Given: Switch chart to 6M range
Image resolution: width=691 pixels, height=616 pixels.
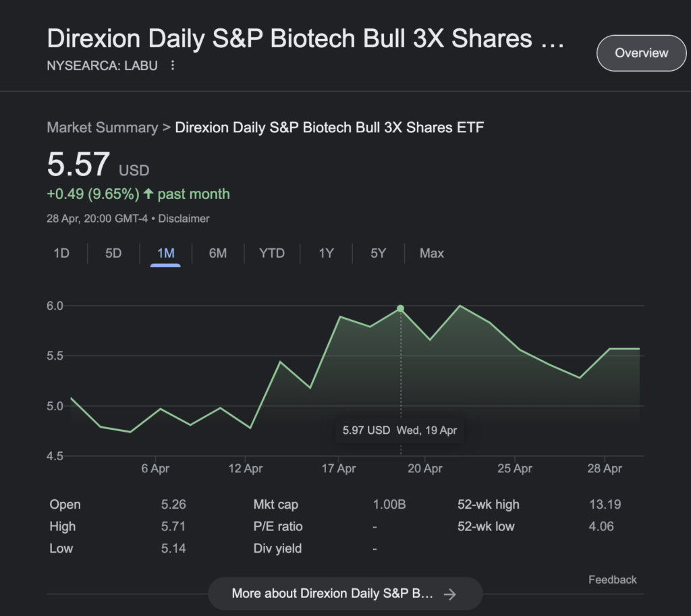Looking at the screenshot, I should tap(218, 254).
